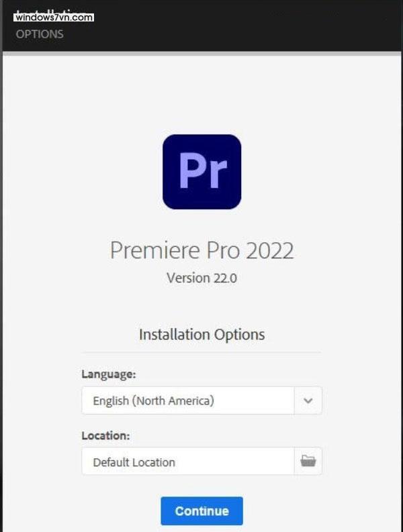Click the word English in the Language box

(x=111, y=401)
